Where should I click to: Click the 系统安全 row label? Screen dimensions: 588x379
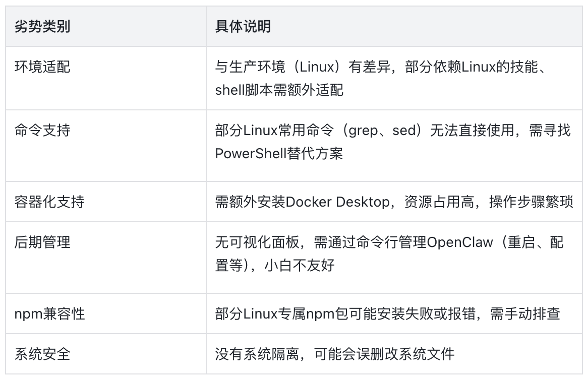pyautogui.click(x=42, y=354)
